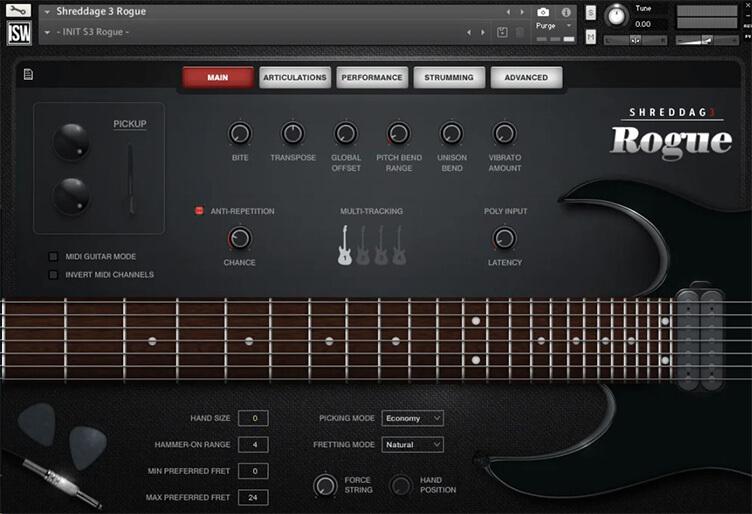This screenshot has height=514, width=752.
Task: Adjust the Pitch Bend Range knob
Action: coord(398,133)
